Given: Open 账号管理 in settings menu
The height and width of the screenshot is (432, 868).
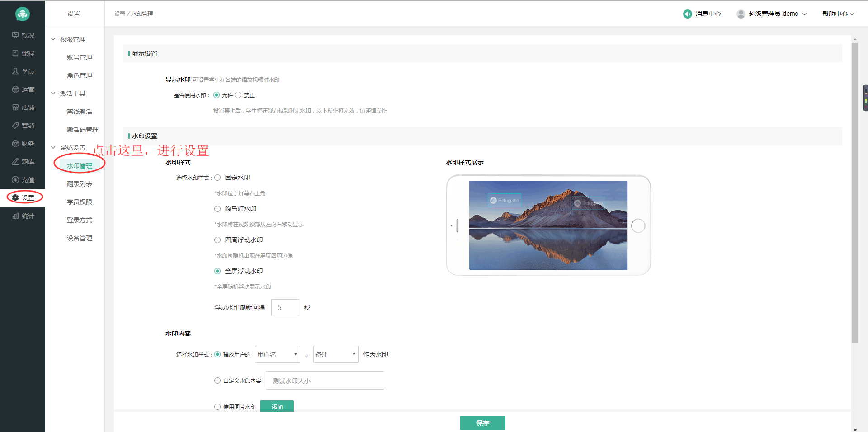Looking at the screenshot, I should [80, 57].
